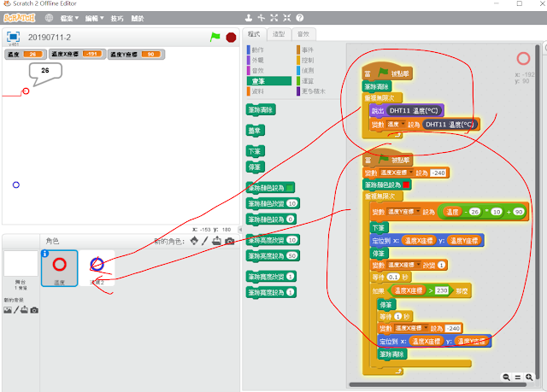Click the globe language icon
This screenshot has height=392, width=547.
coord(50,18)
